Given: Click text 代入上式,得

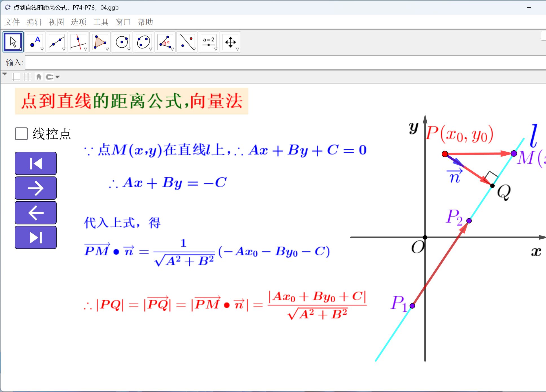Looking at the screenshot, I should [x=122, y=223].
